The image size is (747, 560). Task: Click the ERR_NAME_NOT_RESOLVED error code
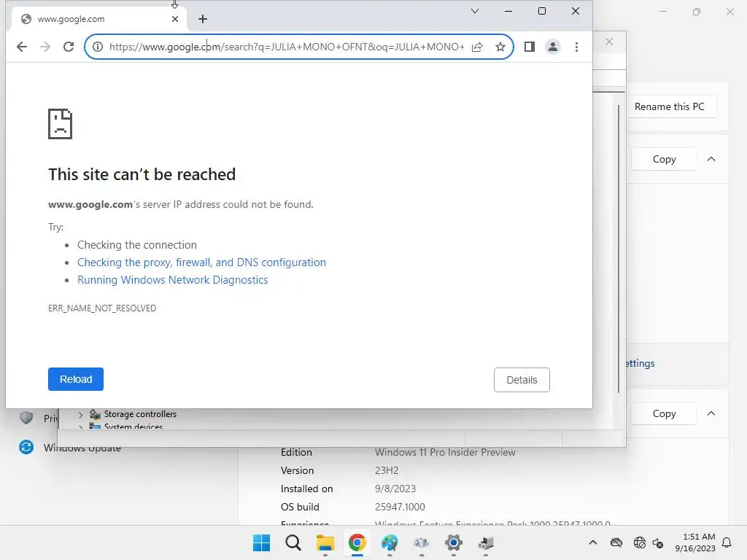tap(102, 308)
